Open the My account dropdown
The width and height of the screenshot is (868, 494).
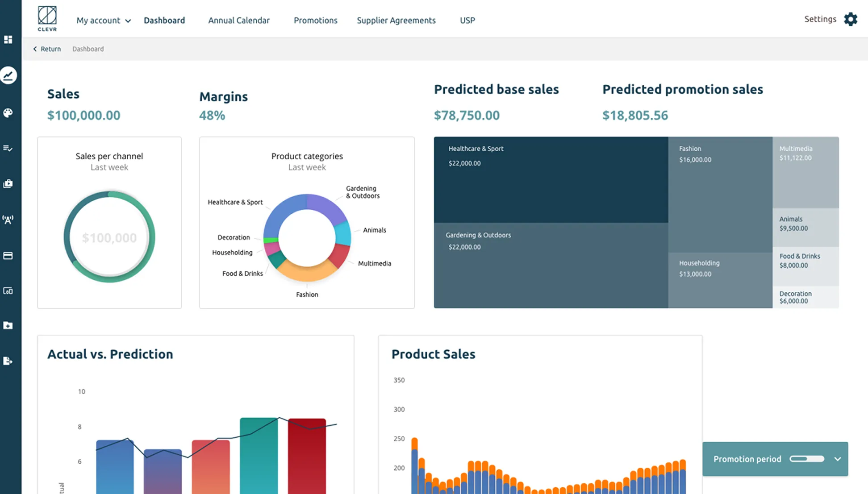click(104, 21)
